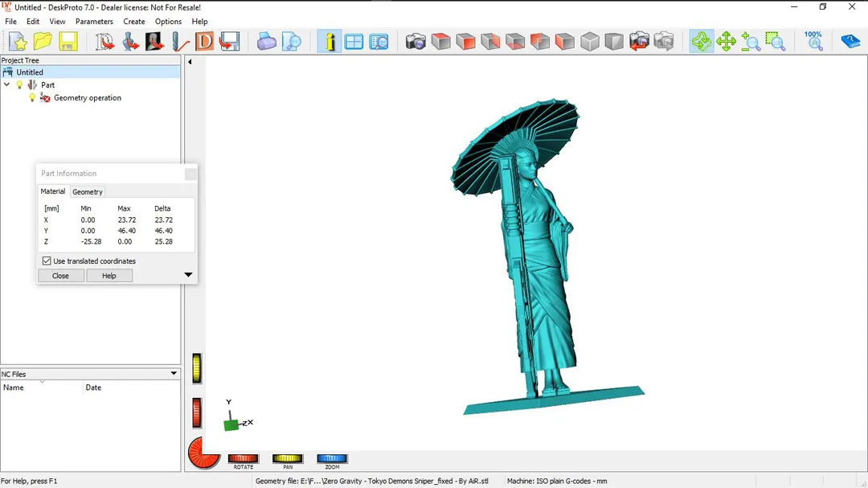Click the orange D simulation icon
The width and height of the screenshot is (868, 488).
click(204, 42)
